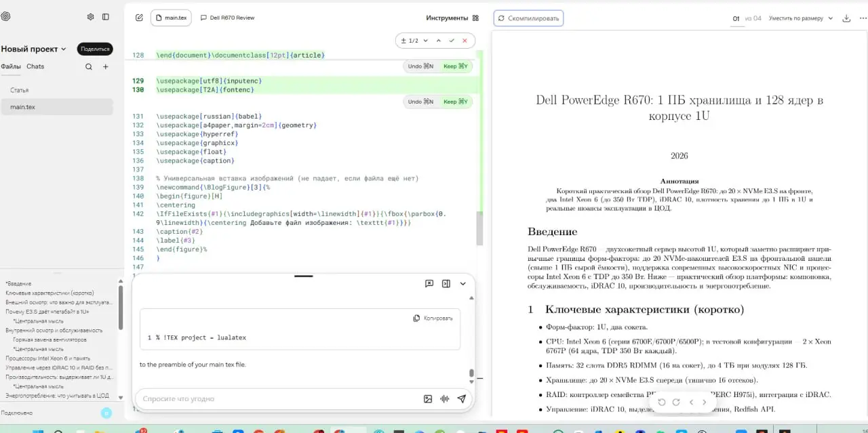Go to the previous PDF page
This screenshot has height=433, width=868.
coord(691,402)
